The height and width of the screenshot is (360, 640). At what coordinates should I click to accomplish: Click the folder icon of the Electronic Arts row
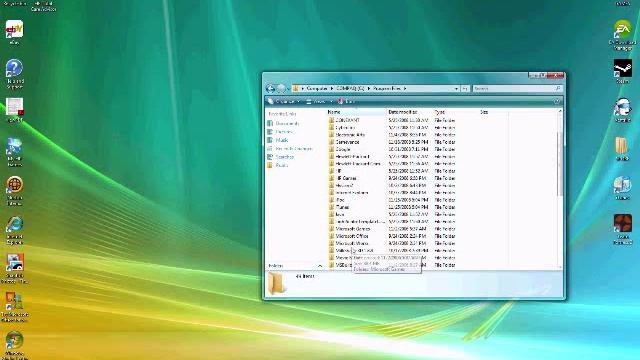click(331, 135)
